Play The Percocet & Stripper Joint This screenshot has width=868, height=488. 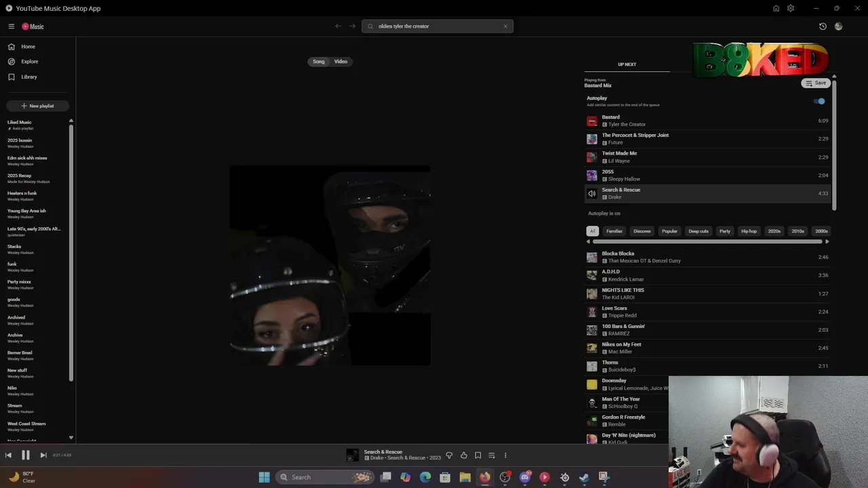pyautogui.click(x=707, y=139)
